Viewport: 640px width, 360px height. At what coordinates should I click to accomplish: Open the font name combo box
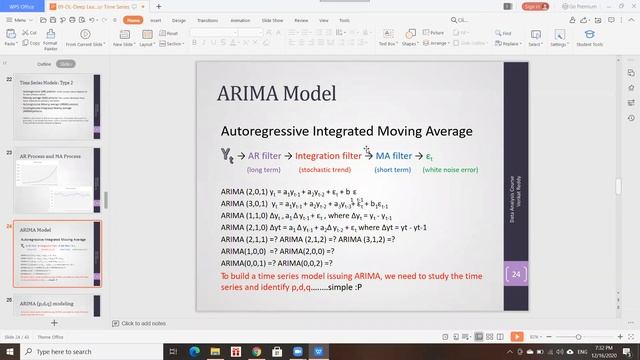pyautogui.click(x=214, y=32)
